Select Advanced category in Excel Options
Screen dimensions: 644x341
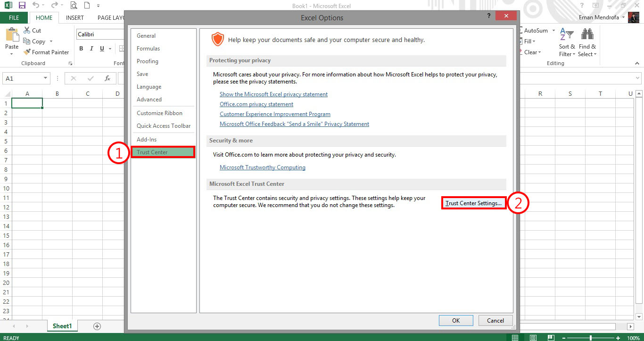(x=163, y=100)
